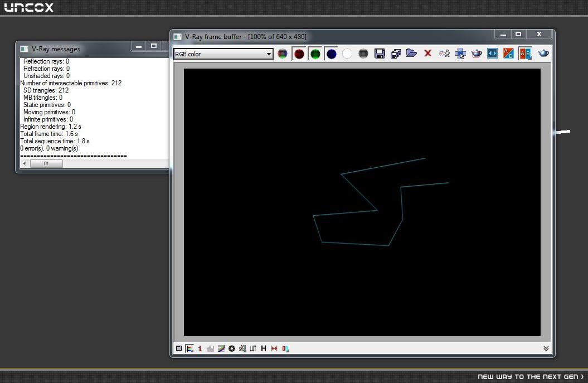
Task: Show pixel information 'i' icon
Action: click(200, 348)
